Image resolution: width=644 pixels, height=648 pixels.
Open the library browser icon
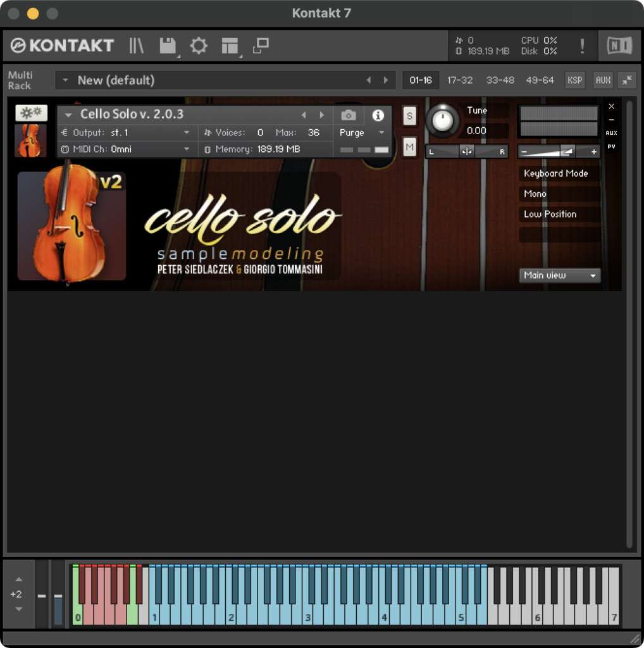tap(136, 46)
